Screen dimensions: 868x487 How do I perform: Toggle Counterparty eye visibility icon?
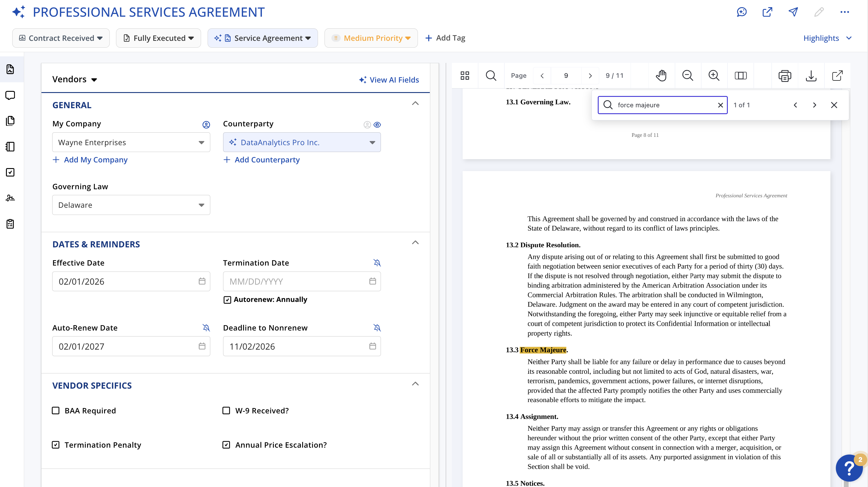[377, 125]
